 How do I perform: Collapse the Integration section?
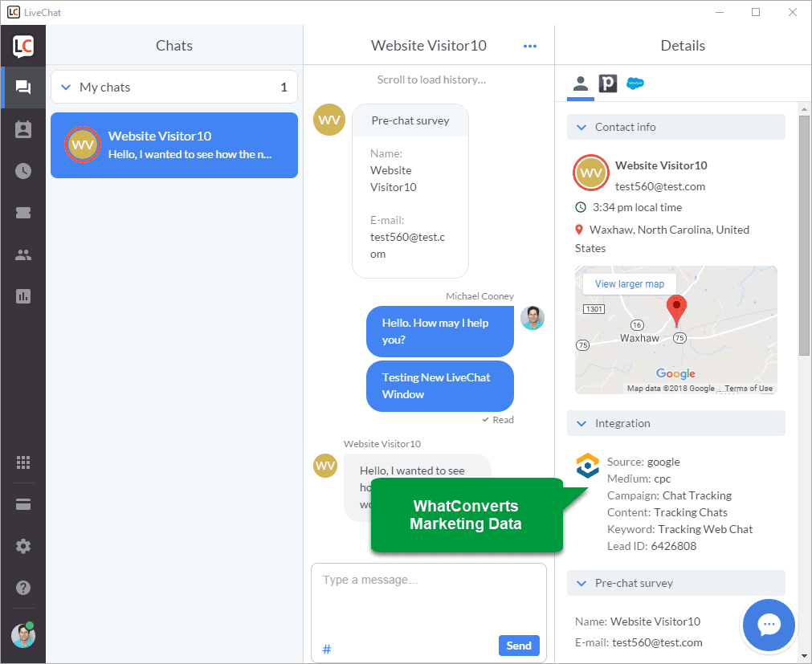coord(581,423)
